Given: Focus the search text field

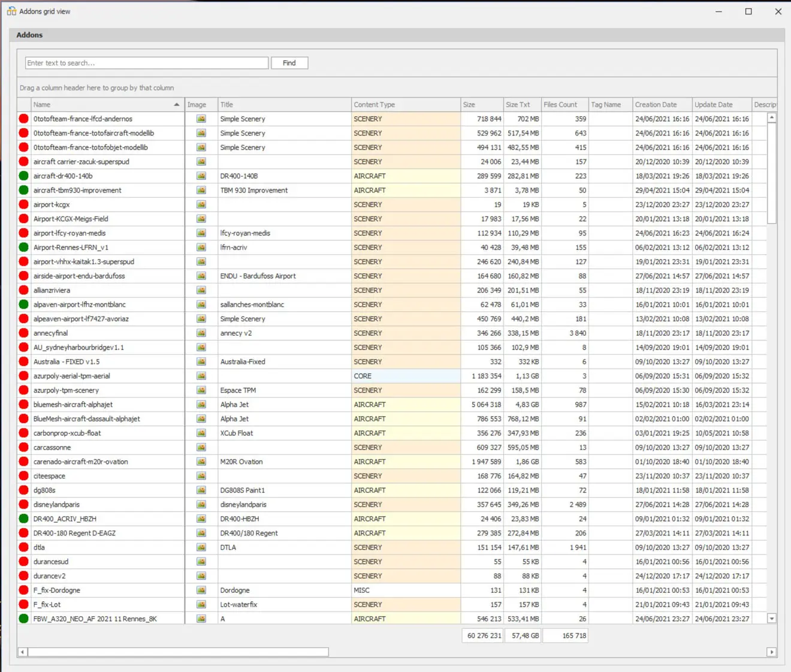Looking at the screenshot, I should click(147, 63).
